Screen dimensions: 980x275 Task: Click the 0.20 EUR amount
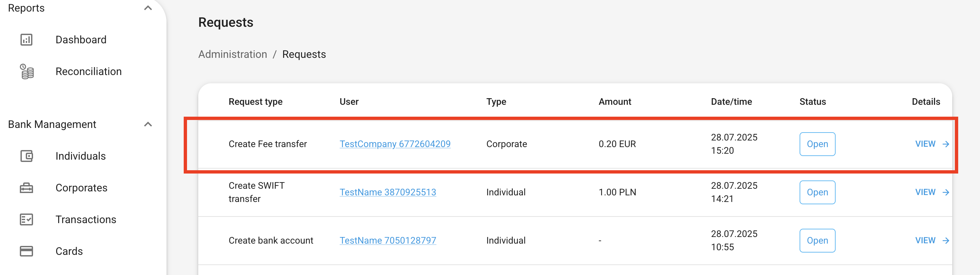(617, 144)
